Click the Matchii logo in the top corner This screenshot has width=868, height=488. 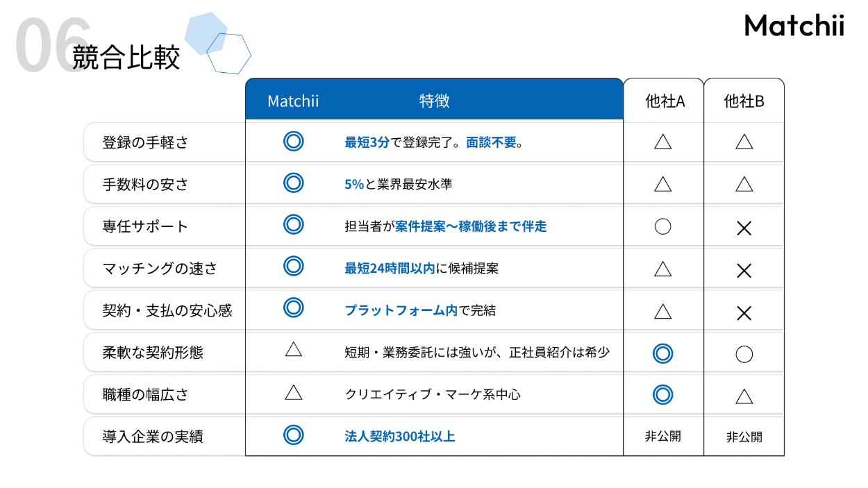pyautogui.click(x=794, y=26)
